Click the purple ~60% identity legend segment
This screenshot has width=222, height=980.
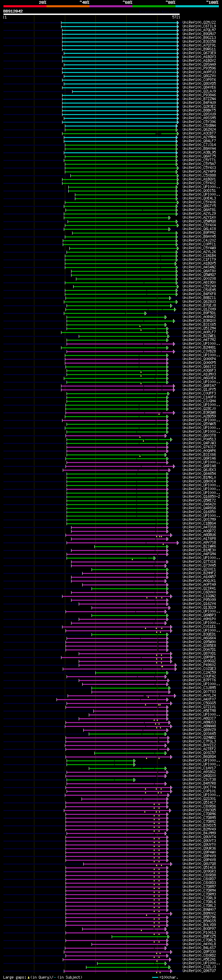click(111, 6)
